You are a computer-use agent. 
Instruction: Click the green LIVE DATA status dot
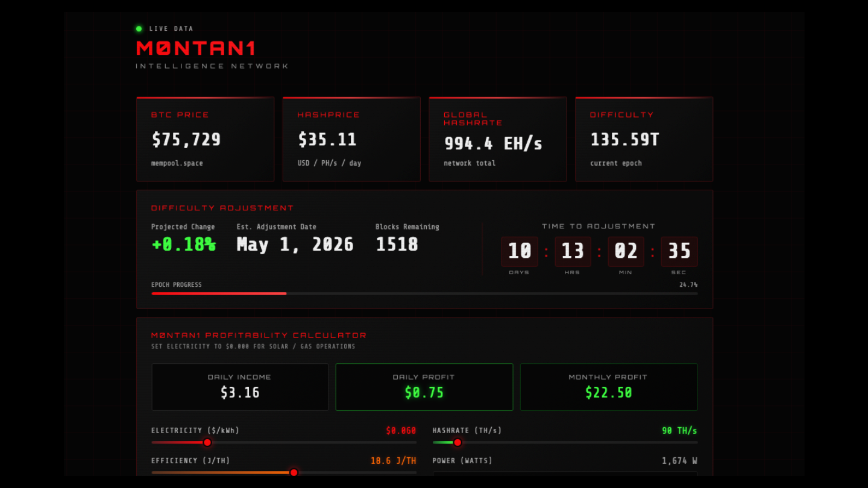[139, 28]
